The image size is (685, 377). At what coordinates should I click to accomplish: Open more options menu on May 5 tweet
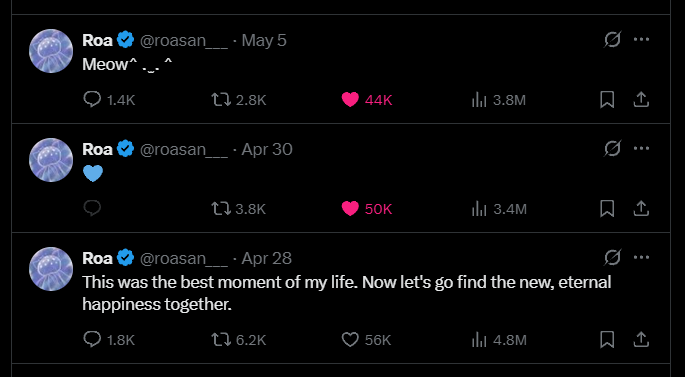pos(641,40)
